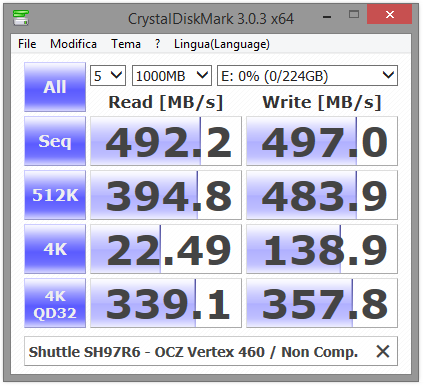The width and height of the screenshot is (425, 389).
Task: Open the File menu
Action: tap(27, 44)
